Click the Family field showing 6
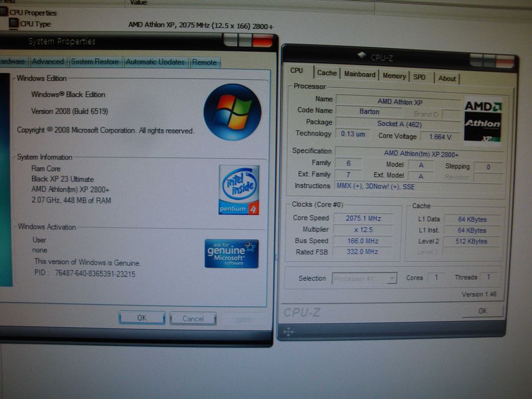Image resolution: width=532 pixels, height=399 pixels. tap(348, 163)
